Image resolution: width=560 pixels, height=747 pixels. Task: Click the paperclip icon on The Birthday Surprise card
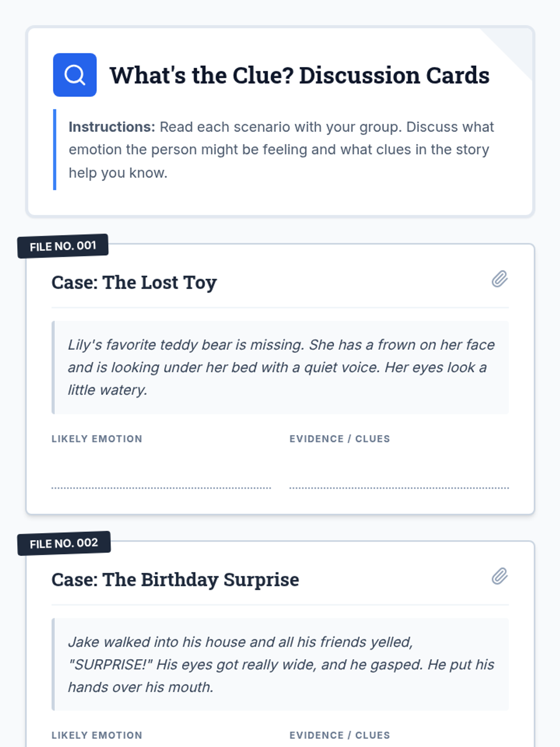499,576
